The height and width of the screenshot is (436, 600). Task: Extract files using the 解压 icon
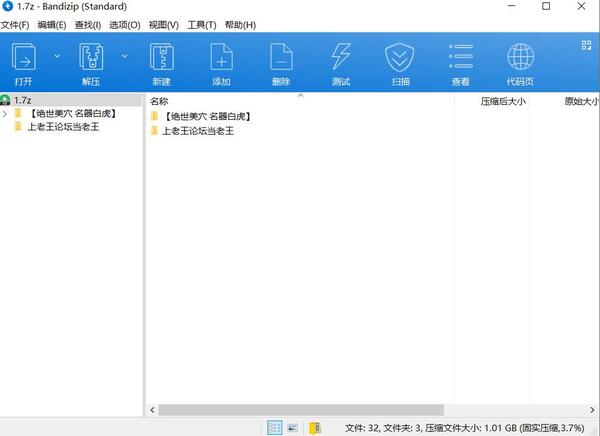click(91, 57)
